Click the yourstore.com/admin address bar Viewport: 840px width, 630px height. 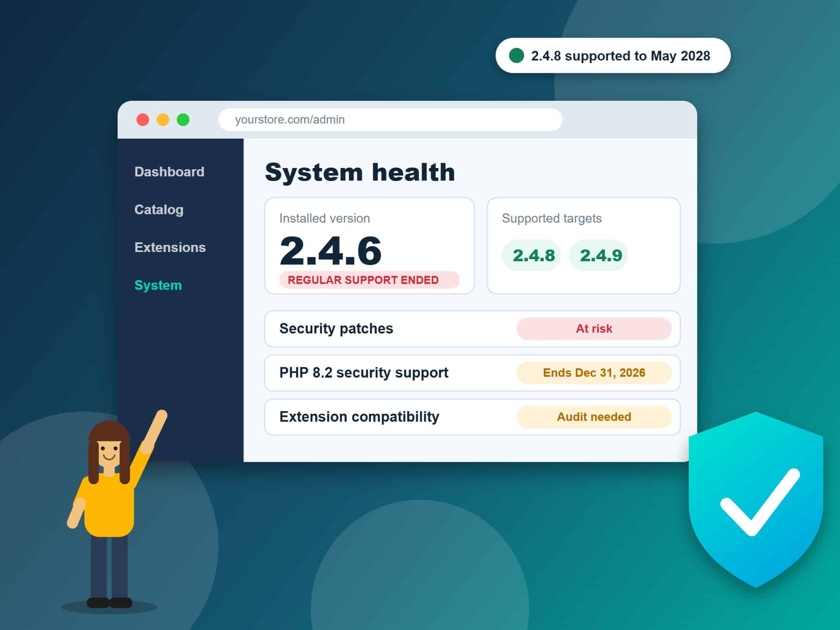[390, 120]
